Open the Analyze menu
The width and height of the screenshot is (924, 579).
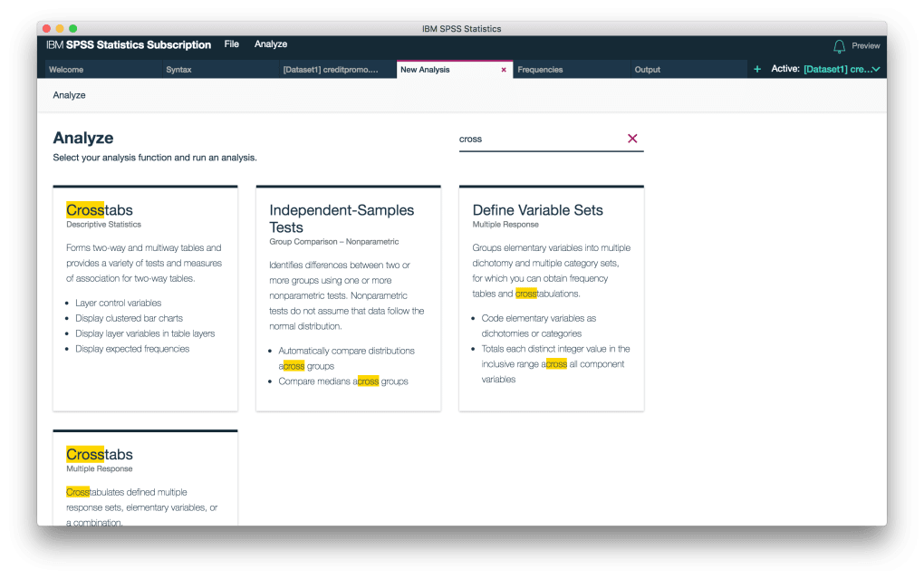[x=271, y=44]
